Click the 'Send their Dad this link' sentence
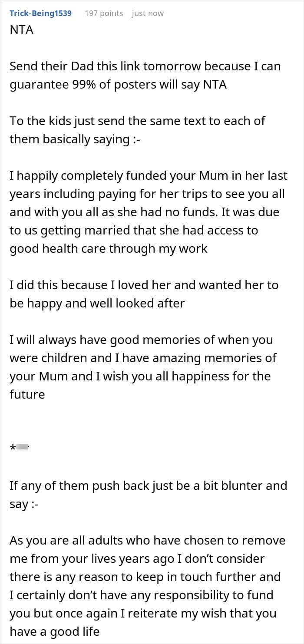The width and height of the screenshot is (304, 644). 145,66
